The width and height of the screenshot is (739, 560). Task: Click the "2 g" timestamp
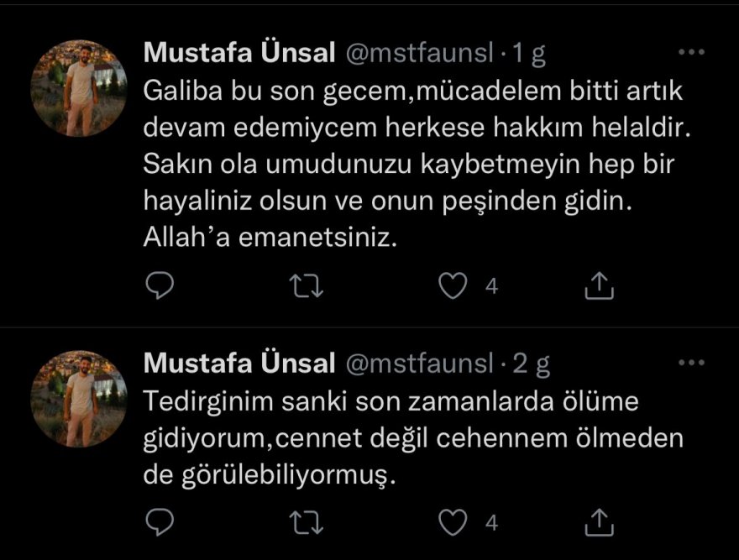tap(531, 364)
